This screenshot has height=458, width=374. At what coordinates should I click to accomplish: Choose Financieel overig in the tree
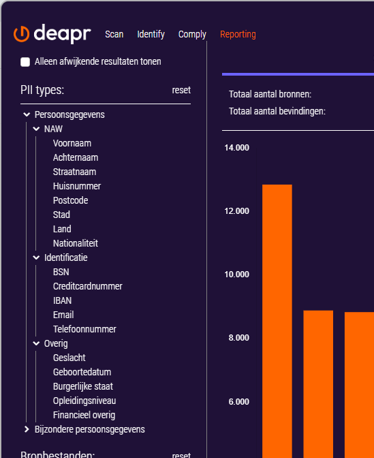[84, 415]
